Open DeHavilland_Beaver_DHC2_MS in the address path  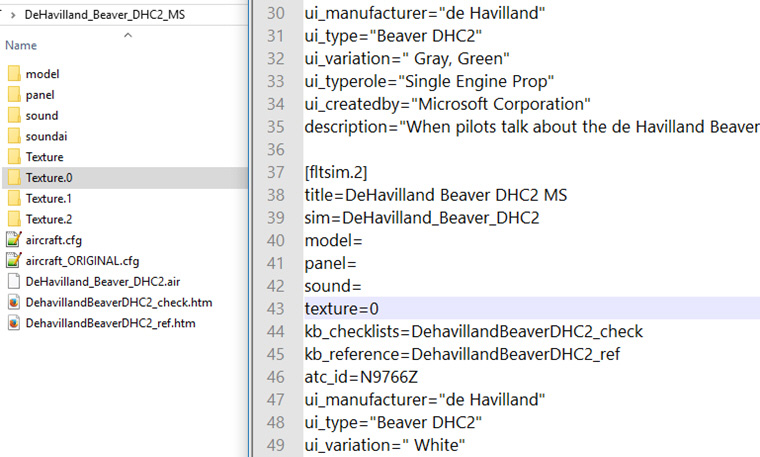pos(105,16)
